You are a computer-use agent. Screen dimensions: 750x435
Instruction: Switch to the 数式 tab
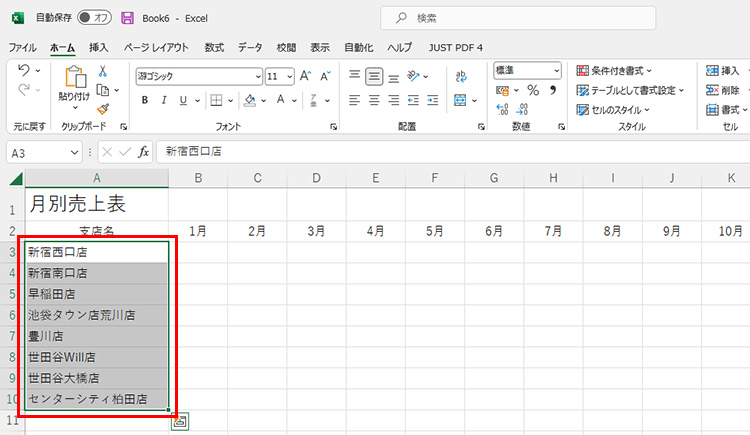(214, 47)
